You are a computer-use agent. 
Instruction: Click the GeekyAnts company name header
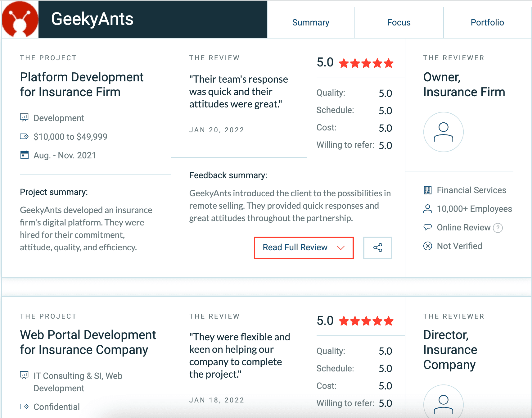(92, 19)
